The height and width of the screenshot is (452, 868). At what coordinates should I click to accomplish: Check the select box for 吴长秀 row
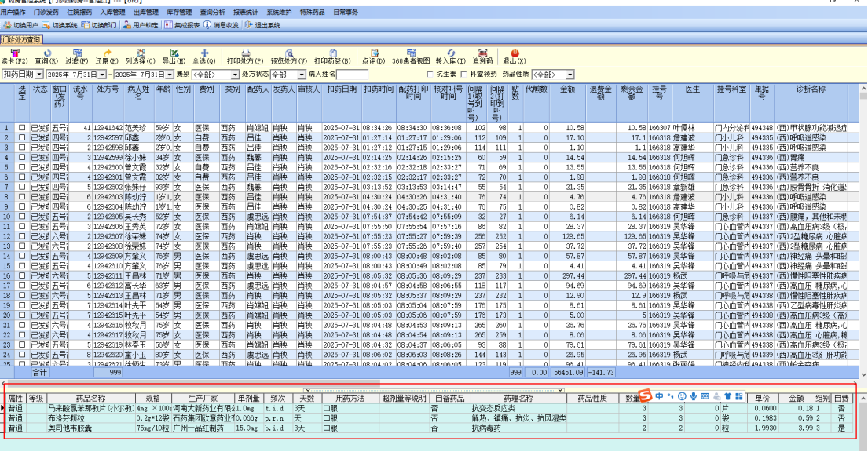tap(22, 217)
